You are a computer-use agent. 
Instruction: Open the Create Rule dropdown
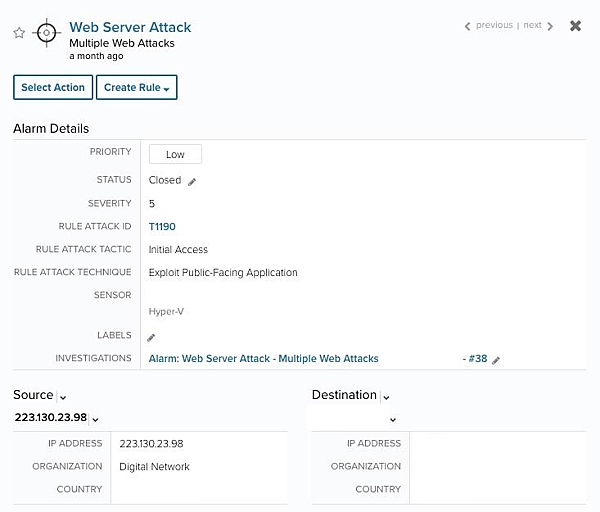[x=137, y=88]
